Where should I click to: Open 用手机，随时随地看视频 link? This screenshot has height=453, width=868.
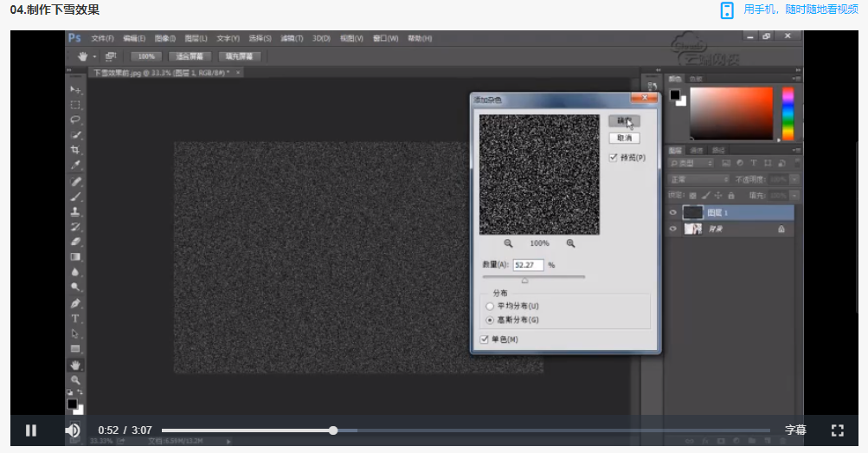(800, 10)
